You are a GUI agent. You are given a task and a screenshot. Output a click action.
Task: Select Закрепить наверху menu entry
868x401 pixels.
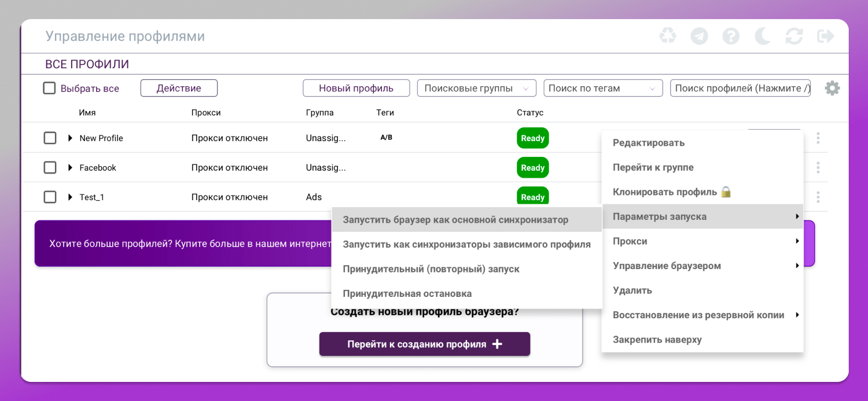(703, 339)
